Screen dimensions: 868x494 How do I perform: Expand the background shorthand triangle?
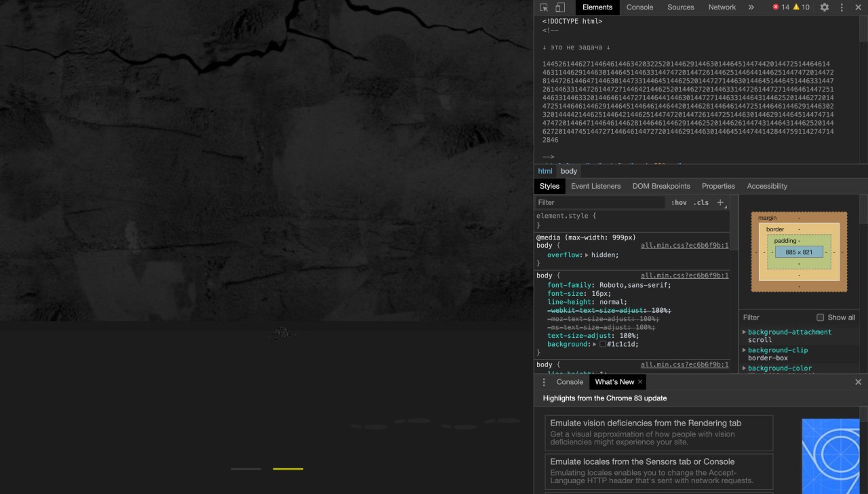click(595, 344)
